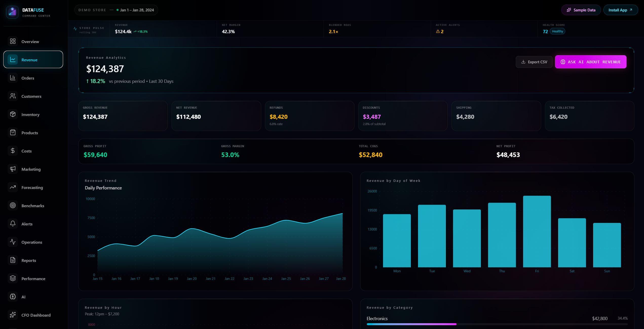Click the AI brain icon in sidebar
The width and height of the screenshot is (644, 329).
[x=13, y=297]
